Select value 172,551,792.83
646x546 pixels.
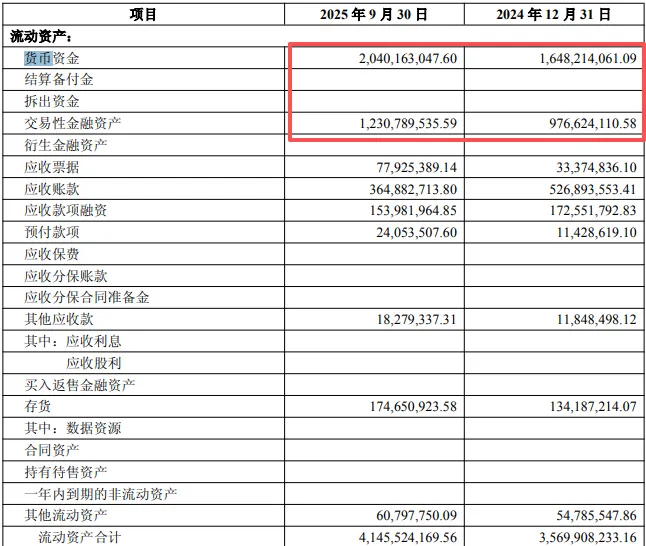593,211
